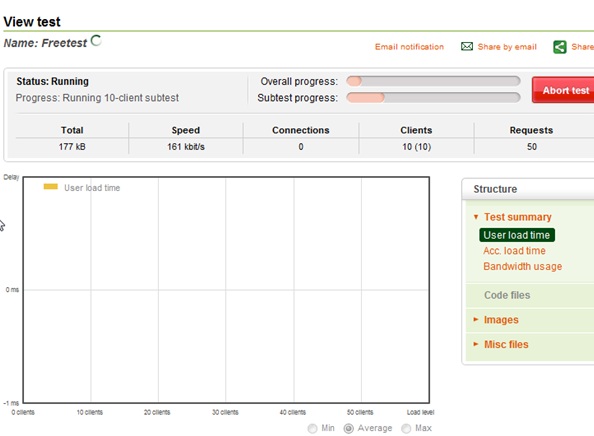Click the Share by email link
The height and width of the screenshot is (436, 594).
coord(507,47)
